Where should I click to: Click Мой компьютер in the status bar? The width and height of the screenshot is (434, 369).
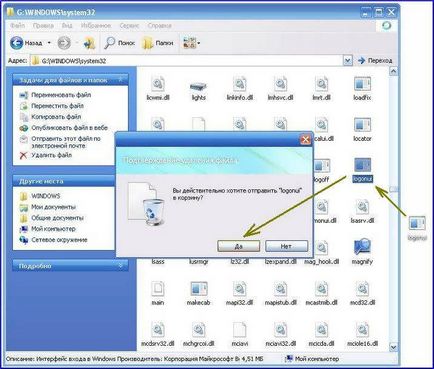click(312, 359)
